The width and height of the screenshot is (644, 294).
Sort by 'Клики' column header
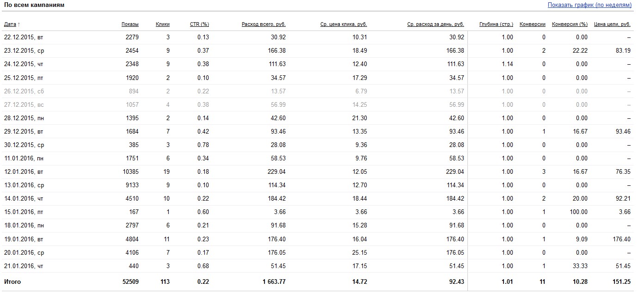163,24
